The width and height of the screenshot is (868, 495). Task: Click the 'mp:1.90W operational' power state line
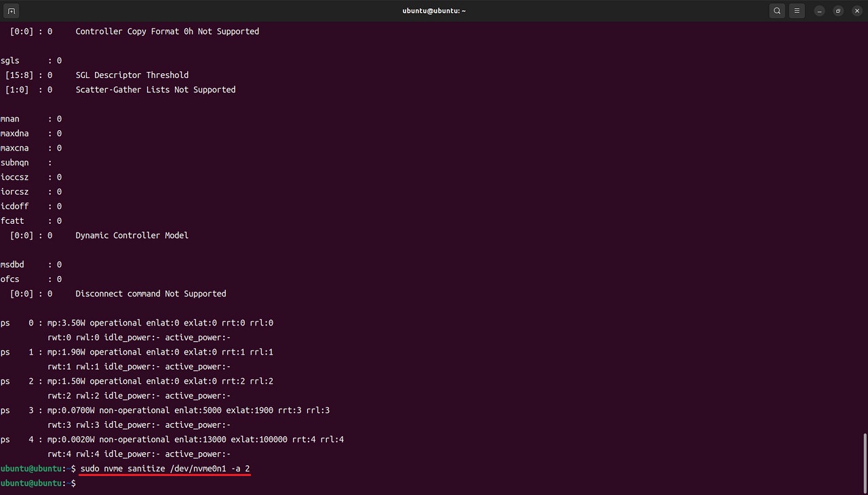137,352
